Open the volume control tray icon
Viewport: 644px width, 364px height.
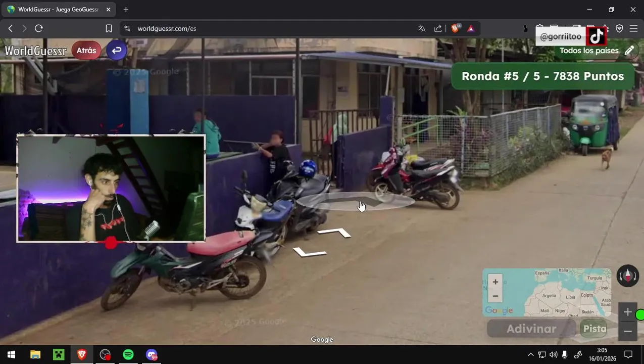[x=554, y=354]
